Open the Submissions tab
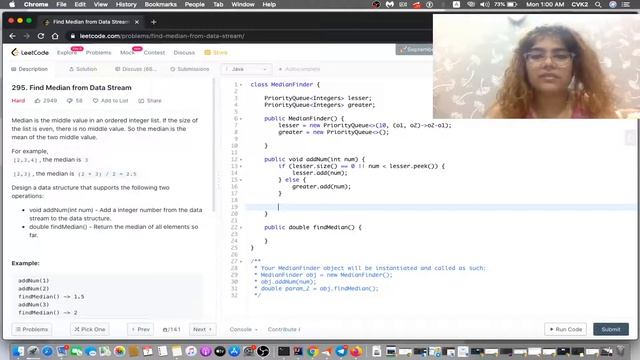This screenshot has height=360, width=640. click(190, 69)
